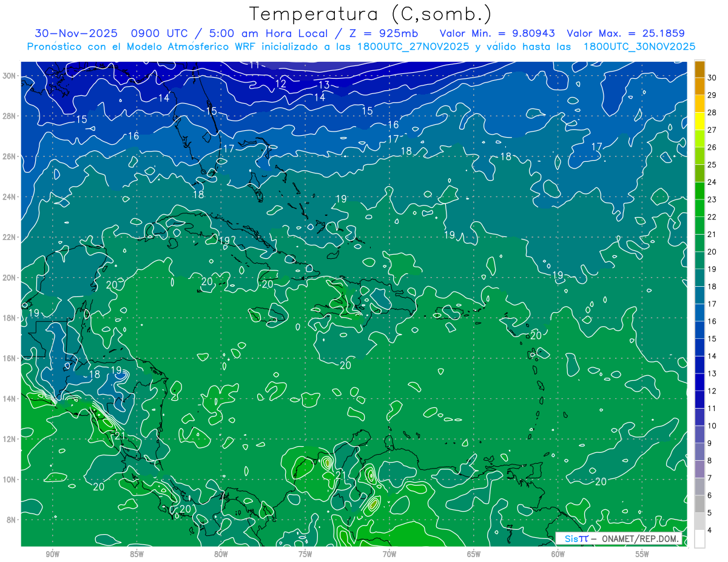Select the '1800UTC_30NOV2025' valid-until text
Image resolution: width=728 pixels, height=562 pixels.
coord(639,46)
